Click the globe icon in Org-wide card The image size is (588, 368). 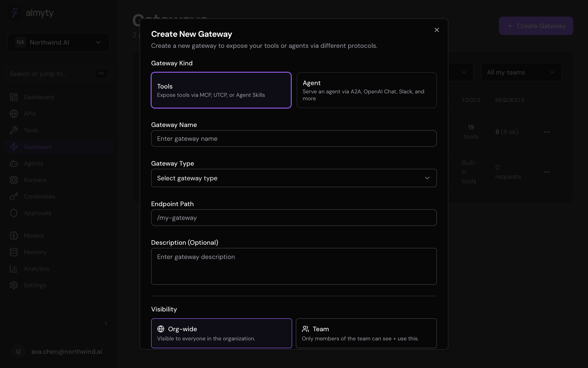pos(161,329)
